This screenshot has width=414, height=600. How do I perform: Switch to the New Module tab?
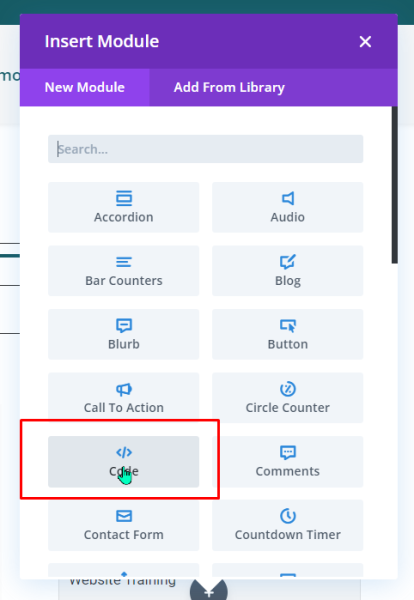(85, 87)
